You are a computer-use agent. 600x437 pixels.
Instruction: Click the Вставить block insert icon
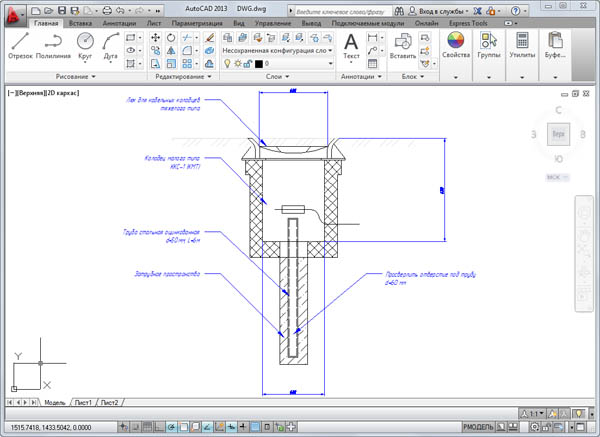(x=403, y=43)
